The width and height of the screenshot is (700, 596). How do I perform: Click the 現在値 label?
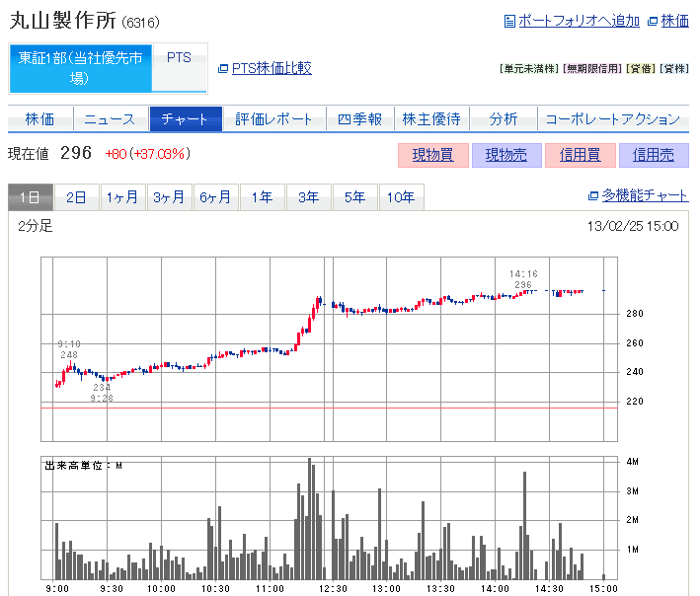pos(28,154)
